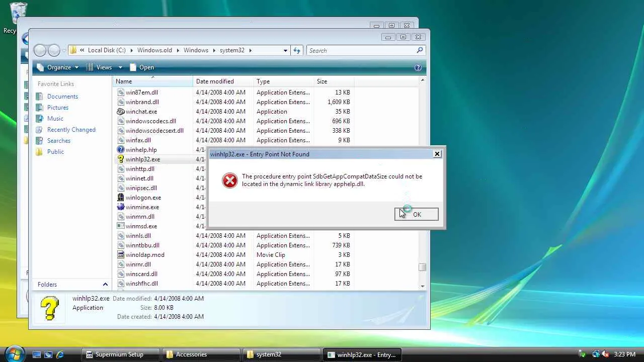Sort by the Type column header
Viewport: 644px width, 362px height.
point(284,81)
